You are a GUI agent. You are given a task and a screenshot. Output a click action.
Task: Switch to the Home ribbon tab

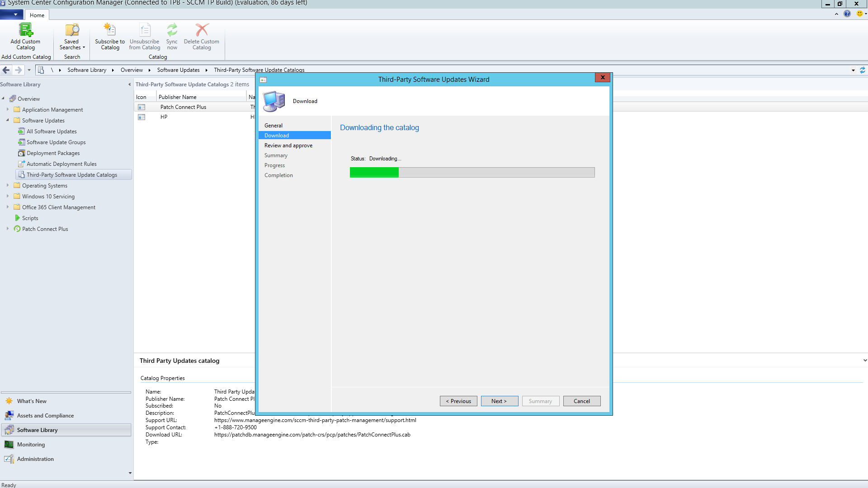pyautogui.click(x=37, y=15)
